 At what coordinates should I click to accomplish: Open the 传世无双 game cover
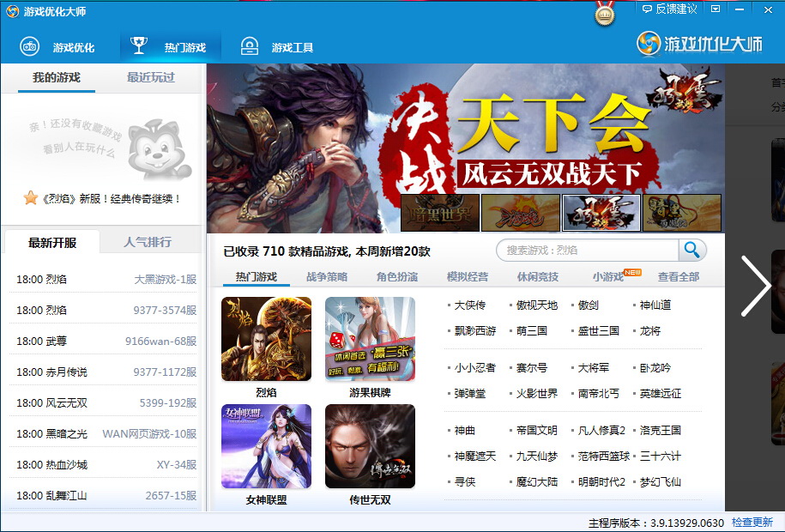tap(370, 446)
